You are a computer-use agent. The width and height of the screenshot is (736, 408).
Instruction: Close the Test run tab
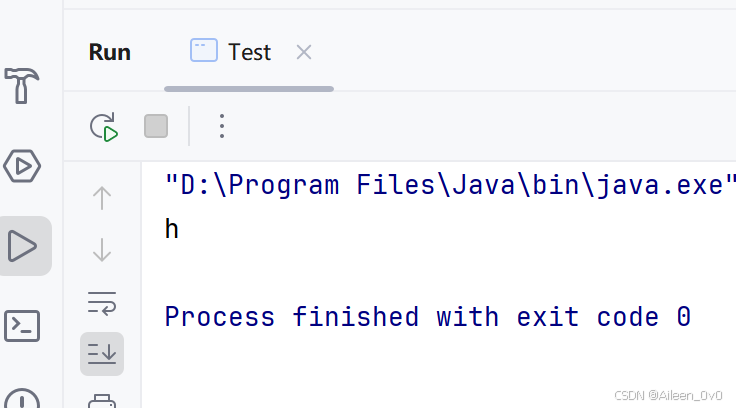304,52
